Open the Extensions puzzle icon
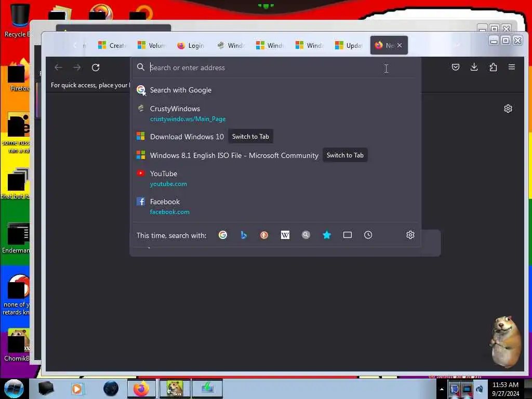The width and height of the screenshot is (532, 399). click(x=493, y=67)
